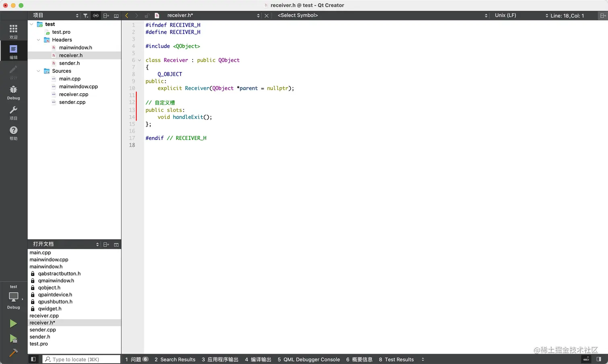Open the QML Debugger Console pane
The image size is (608, 364).
(x=309, y=359)
